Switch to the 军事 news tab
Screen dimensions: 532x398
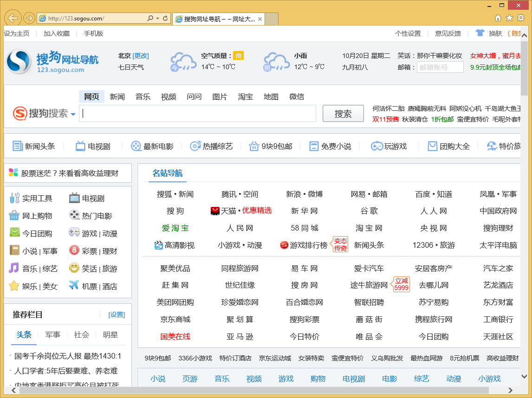click(53, 334)
